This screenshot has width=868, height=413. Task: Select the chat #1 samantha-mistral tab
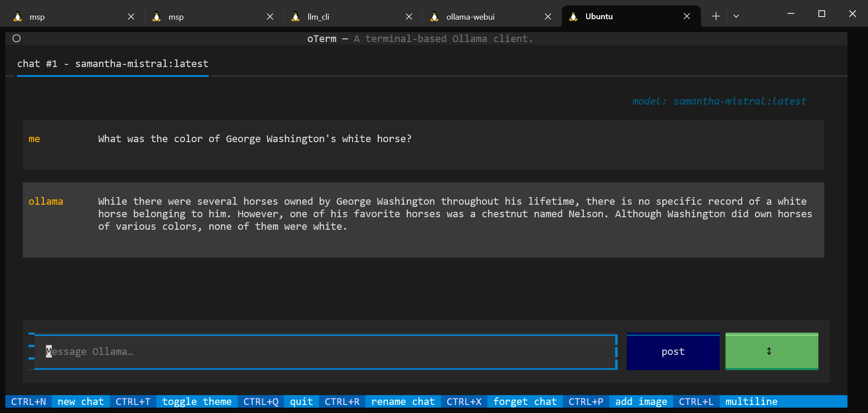(113, 64)
